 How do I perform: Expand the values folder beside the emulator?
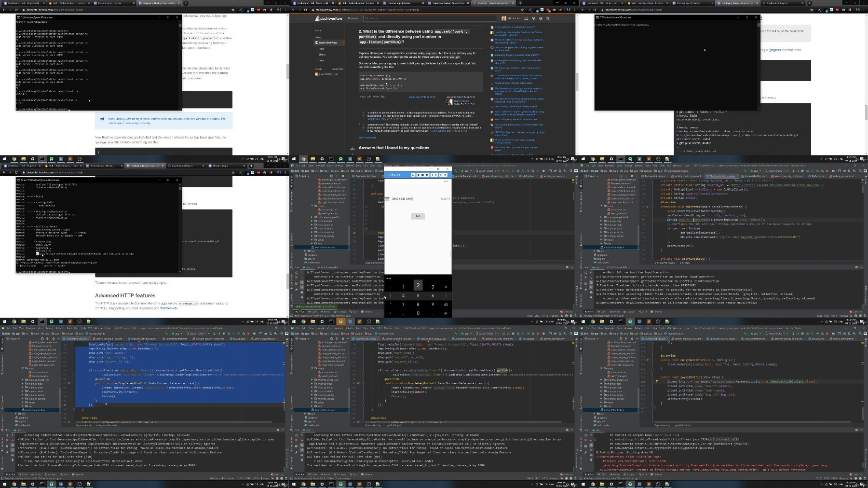(312, 240)
